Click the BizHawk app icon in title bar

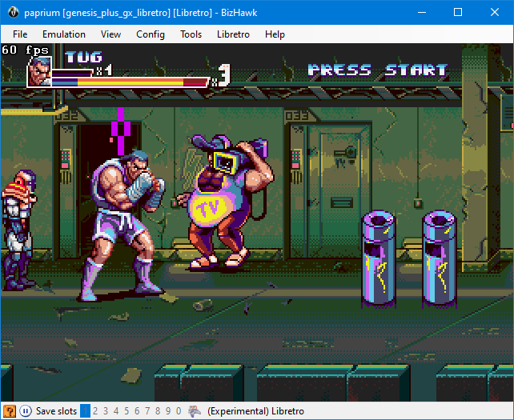(x=14, y=13)
